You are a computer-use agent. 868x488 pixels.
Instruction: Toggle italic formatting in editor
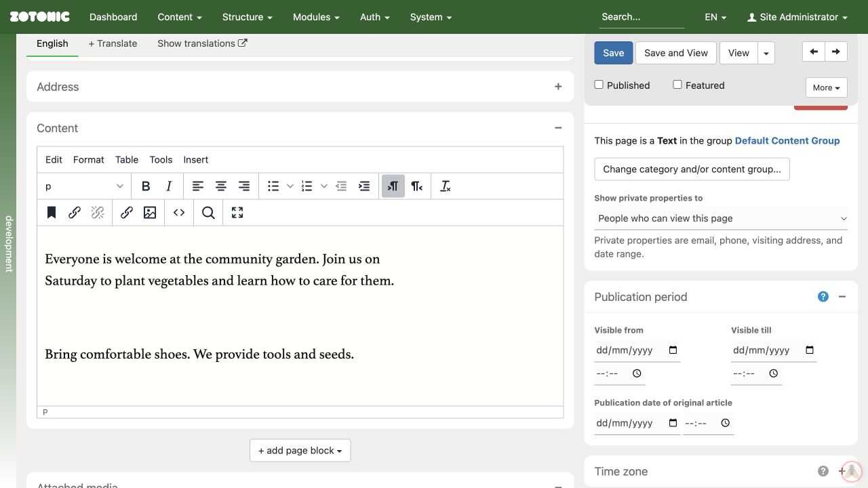(x=169, y=186)
